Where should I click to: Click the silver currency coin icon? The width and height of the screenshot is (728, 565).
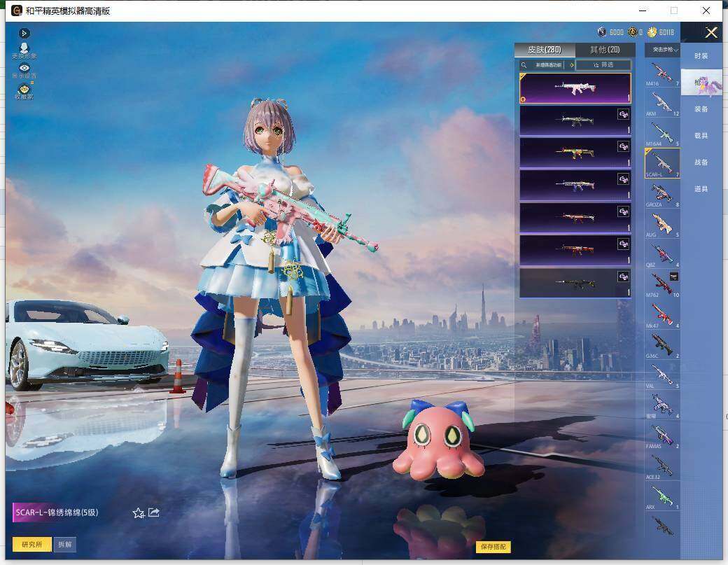coord(602,32)
